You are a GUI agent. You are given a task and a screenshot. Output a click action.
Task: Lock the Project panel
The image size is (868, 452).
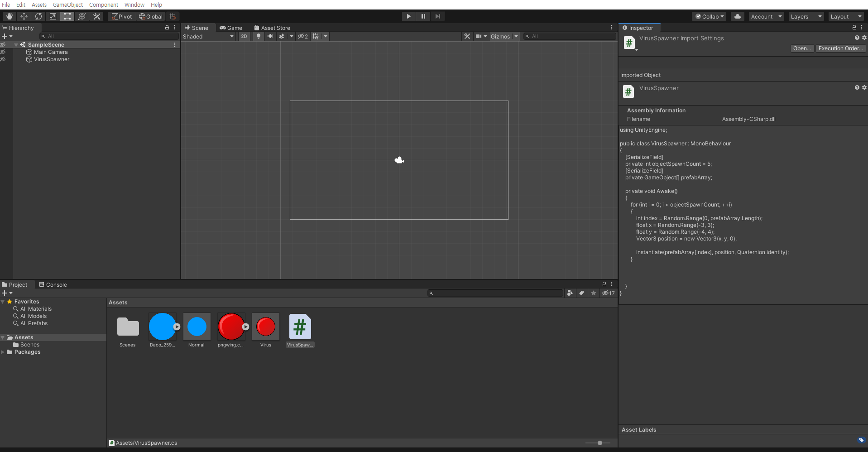604,284
